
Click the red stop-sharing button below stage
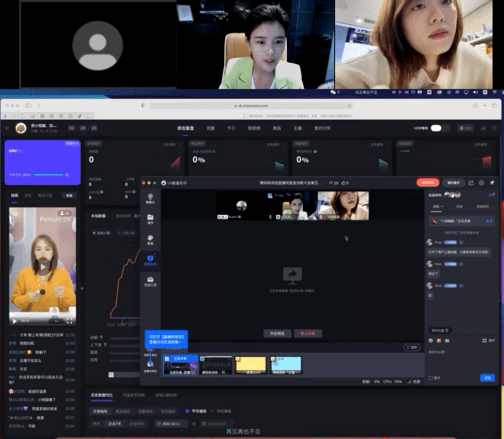[x=308, y=333]
